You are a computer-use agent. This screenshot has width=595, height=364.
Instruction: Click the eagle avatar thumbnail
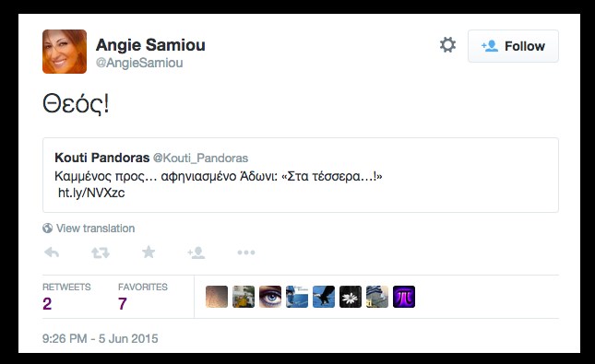coord(324,297)
